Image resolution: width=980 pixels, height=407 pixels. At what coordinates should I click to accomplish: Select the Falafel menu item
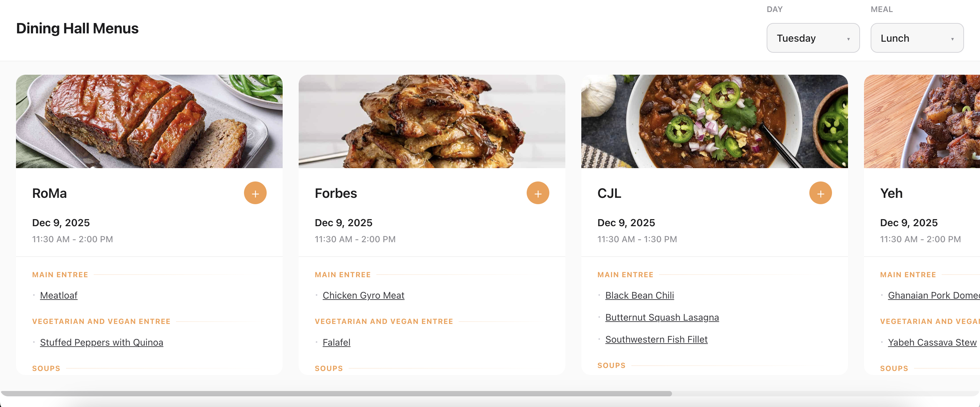click(336, 342)
